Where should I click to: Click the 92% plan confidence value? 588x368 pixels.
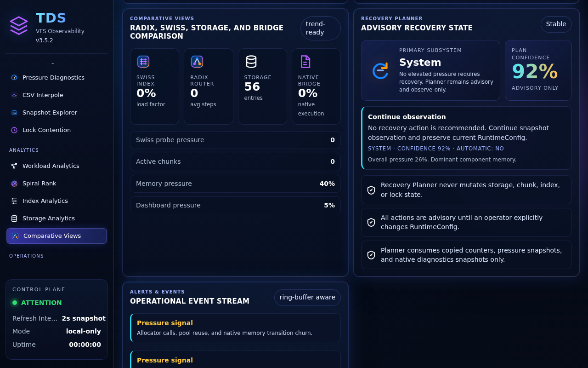click(x=535, y=72)
